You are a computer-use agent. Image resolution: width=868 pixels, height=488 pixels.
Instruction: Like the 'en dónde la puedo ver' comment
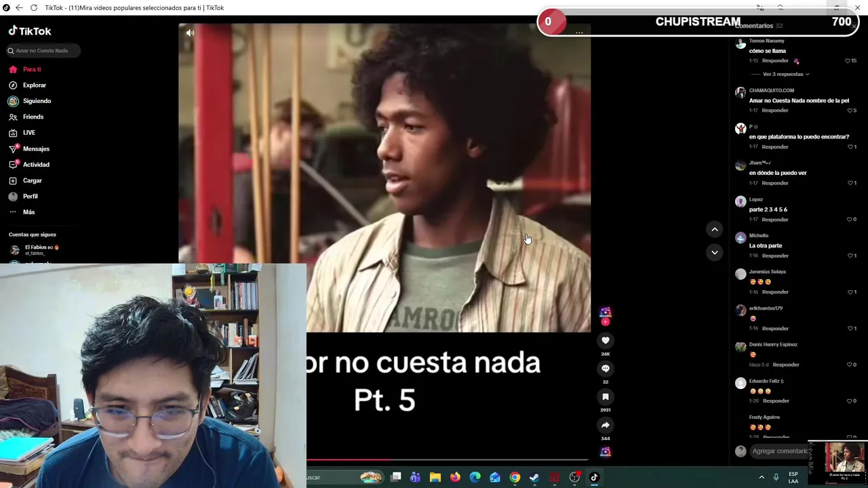pyautogui.click(x=850, y=183)
